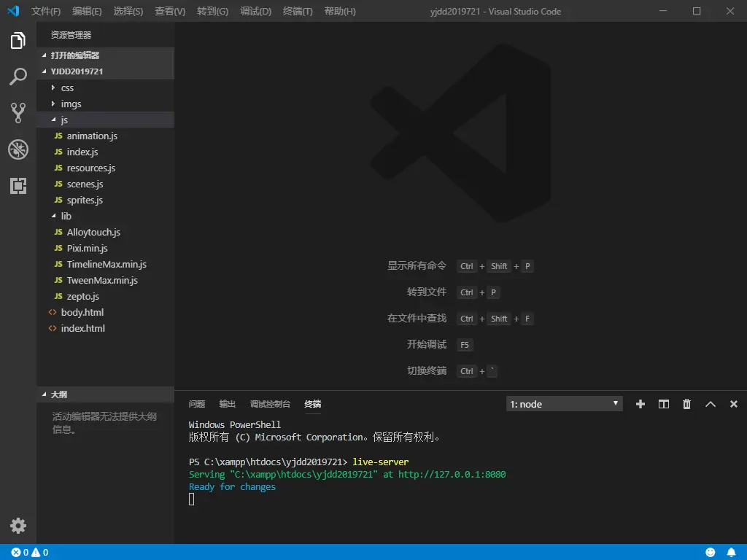Switch to the 输出 panel tab
747x560 pixels.
228,404
